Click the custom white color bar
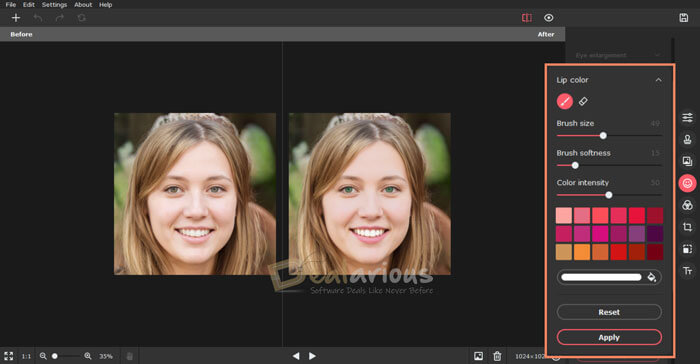This screenshot has height=364, width=700. [x=601, y=277]
